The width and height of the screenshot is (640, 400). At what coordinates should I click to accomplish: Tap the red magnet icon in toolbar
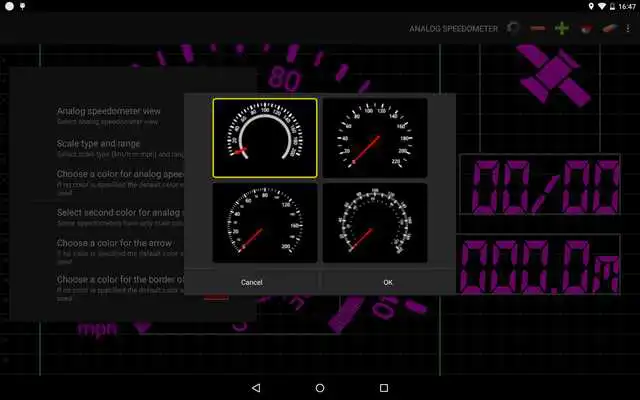[x=586, y=28]
